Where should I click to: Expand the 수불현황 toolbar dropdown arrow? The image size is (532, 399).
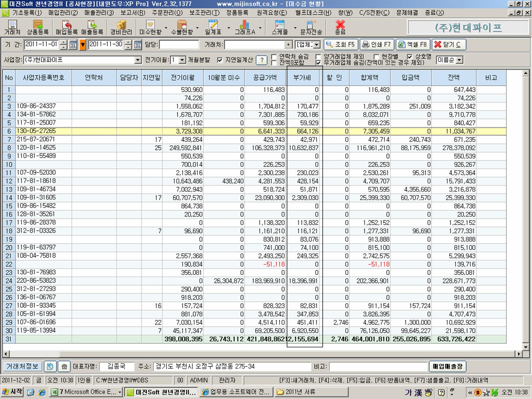(x=197, y=28)
